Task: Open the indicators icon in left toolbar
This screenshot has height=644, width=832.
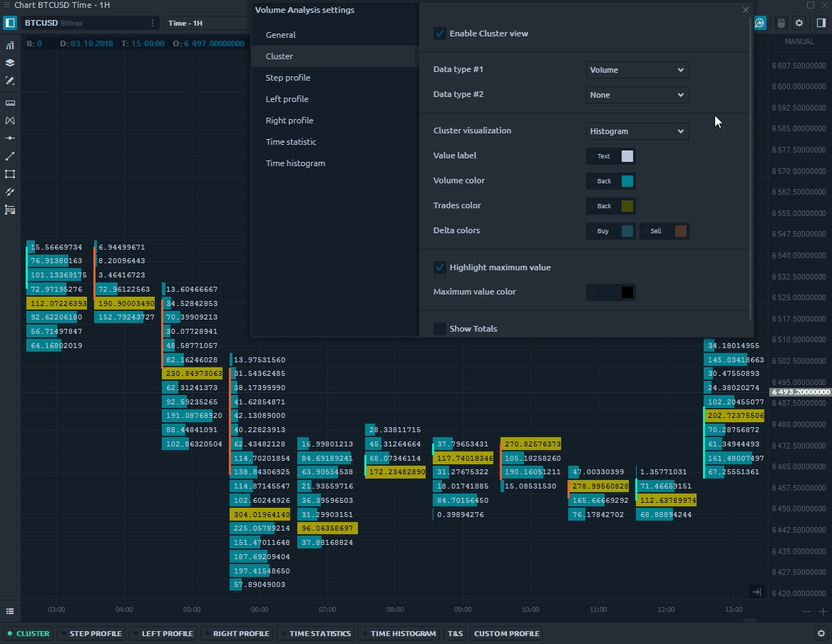Action: coord(10,45)
